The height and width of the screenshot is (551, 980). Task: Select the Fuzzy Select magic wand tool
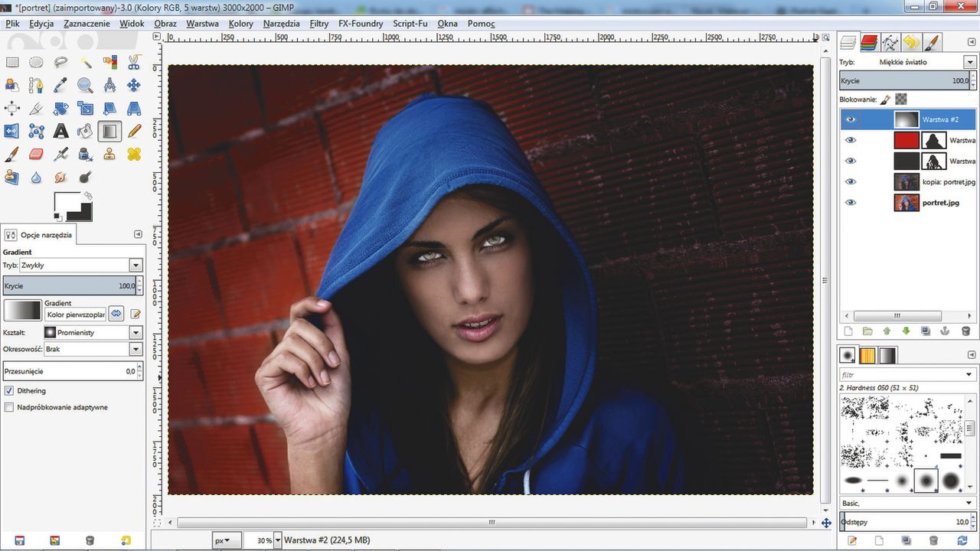click(x=85, y=62)
